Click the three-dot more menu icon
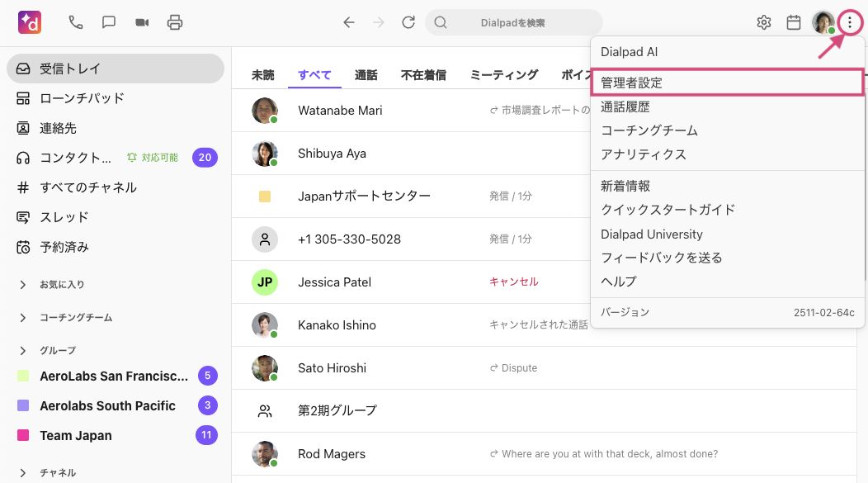This screenshot has height=483, width=868. click(x=850, y=22)
